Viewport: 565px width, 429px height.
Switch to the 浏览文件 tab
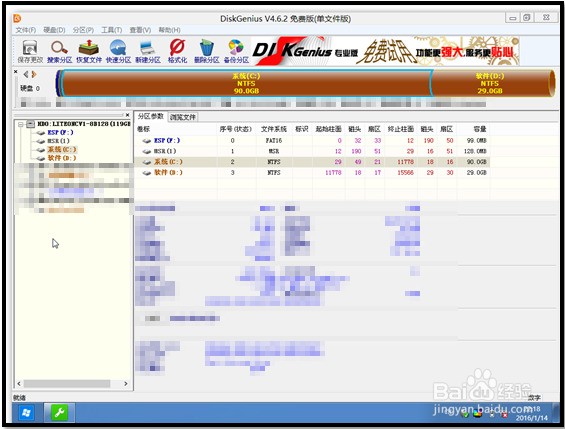[183, 117]
